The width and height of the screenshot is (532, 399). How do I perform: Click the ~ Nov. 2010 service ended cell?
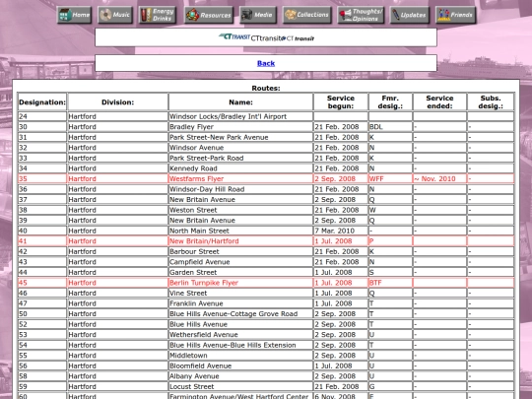tap(439, 178)
